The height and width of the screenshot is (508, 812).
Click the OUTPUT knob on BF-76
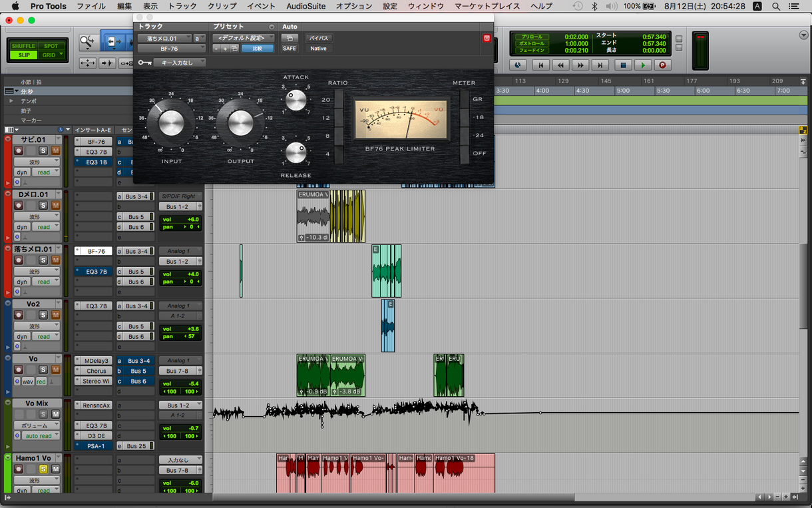point(241,123)
